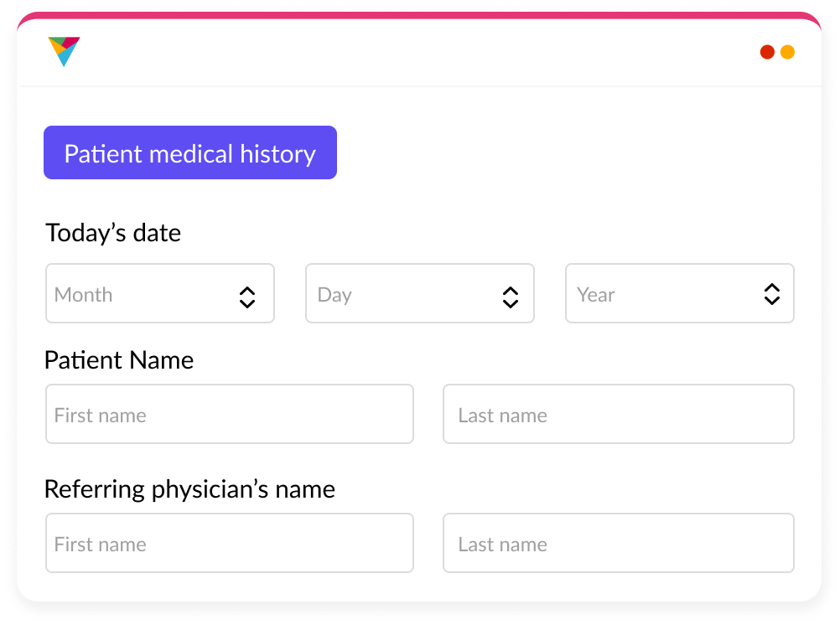This screenshot has height=625, width=840.
Task: Click the red dot in header
Action: coord(767,52)
